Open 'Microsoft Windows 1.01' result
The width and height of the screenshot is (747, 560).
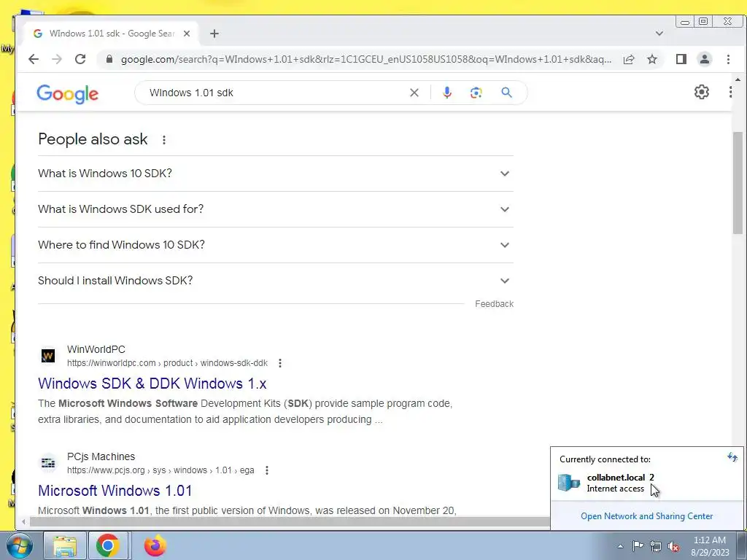115,491
